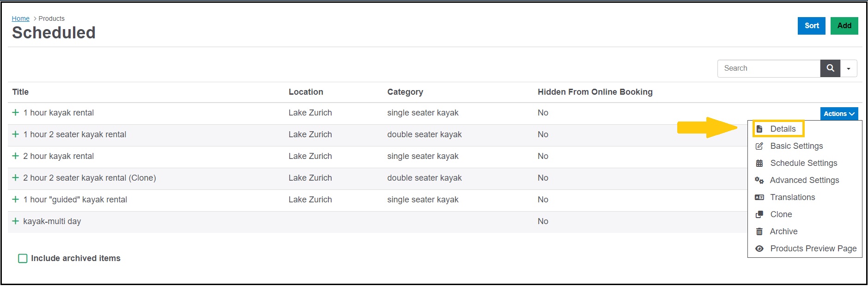This screenshot has width=868, height=286.
Task: Click Lake Zurich in the 1 hour kayak rental row
Action: tap(310, 113)
